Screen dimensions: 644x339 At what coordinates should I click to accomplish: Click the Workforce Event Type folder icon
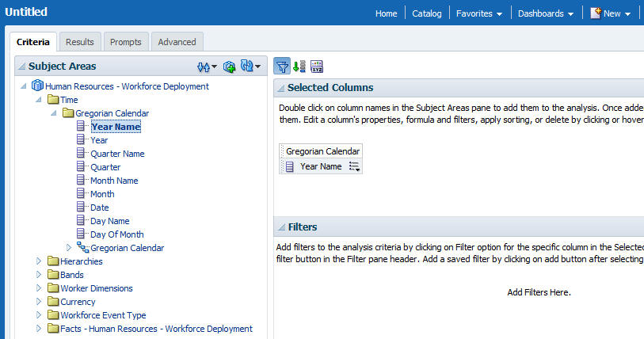(53, 314)
